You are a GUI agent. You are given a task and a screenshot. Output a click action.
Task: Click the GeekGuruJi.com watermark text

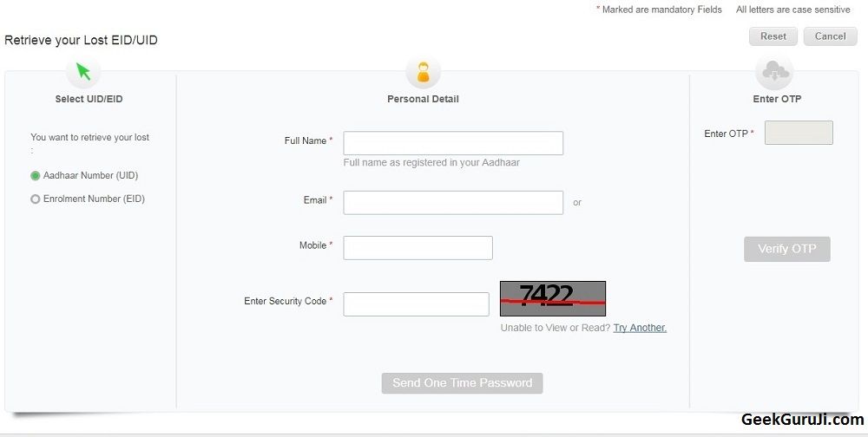point(802,421)
